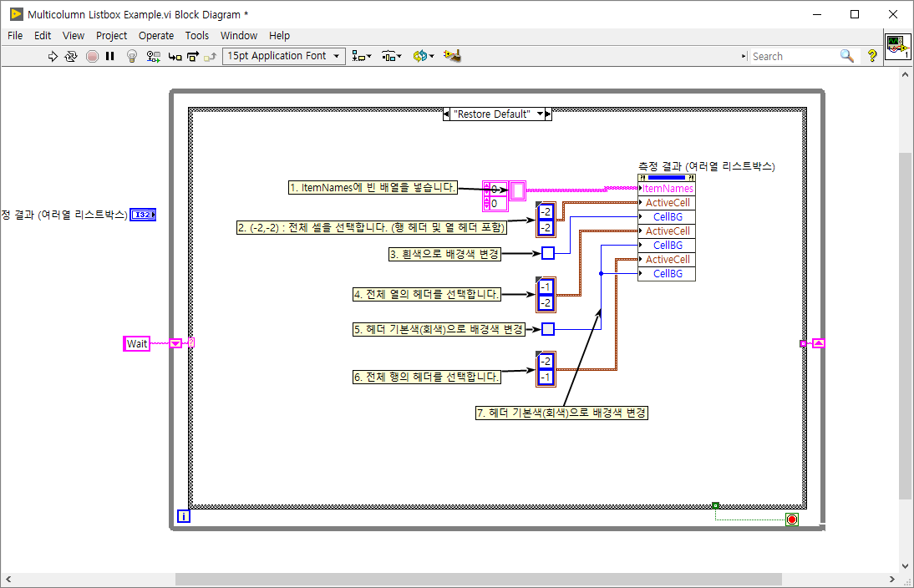Click comment starting "2. (-2,-2)"

click(371, 227)
